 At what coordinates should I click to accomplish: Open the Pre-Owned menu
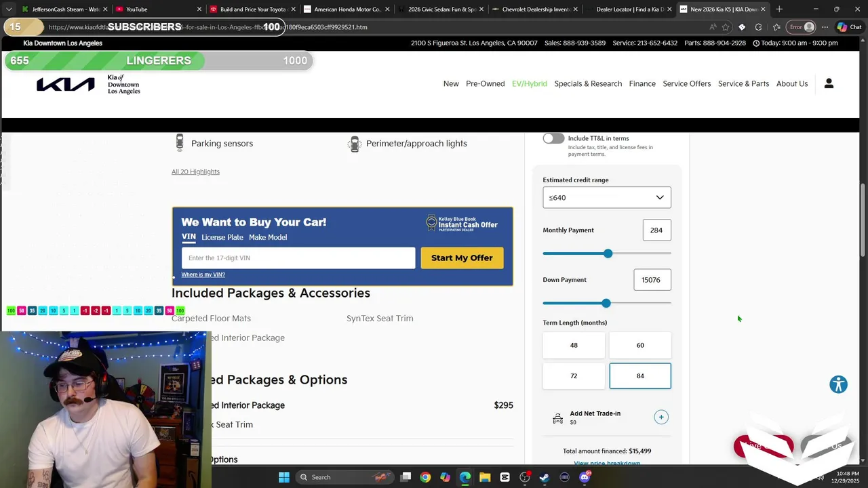click(x=485, y=83)
